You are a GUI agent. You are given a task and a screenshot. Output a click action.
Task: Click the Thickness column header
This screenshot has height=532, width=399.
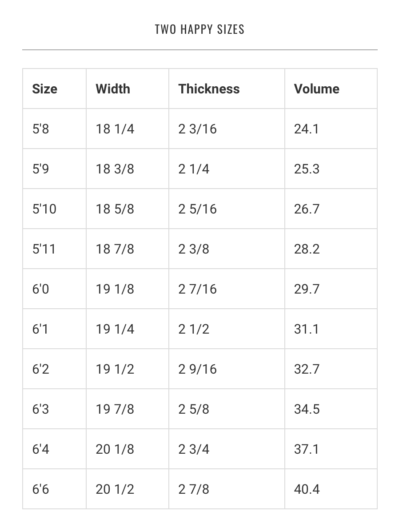pos(227,89)
